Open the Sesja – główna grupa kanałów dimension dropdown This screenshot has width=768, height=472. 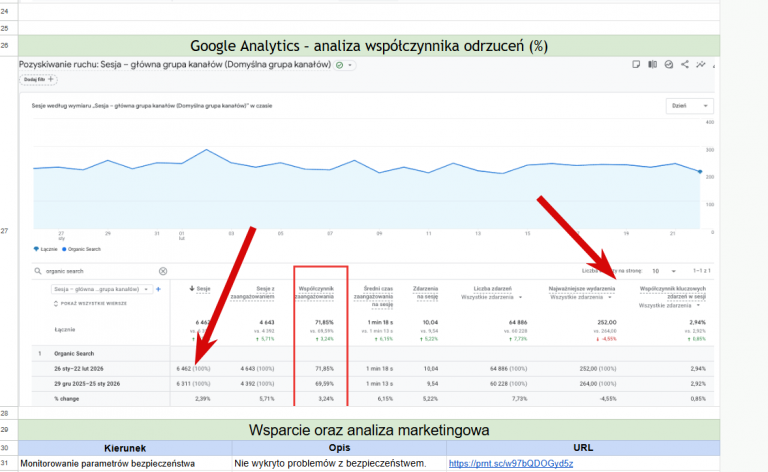tap(102, 289)
